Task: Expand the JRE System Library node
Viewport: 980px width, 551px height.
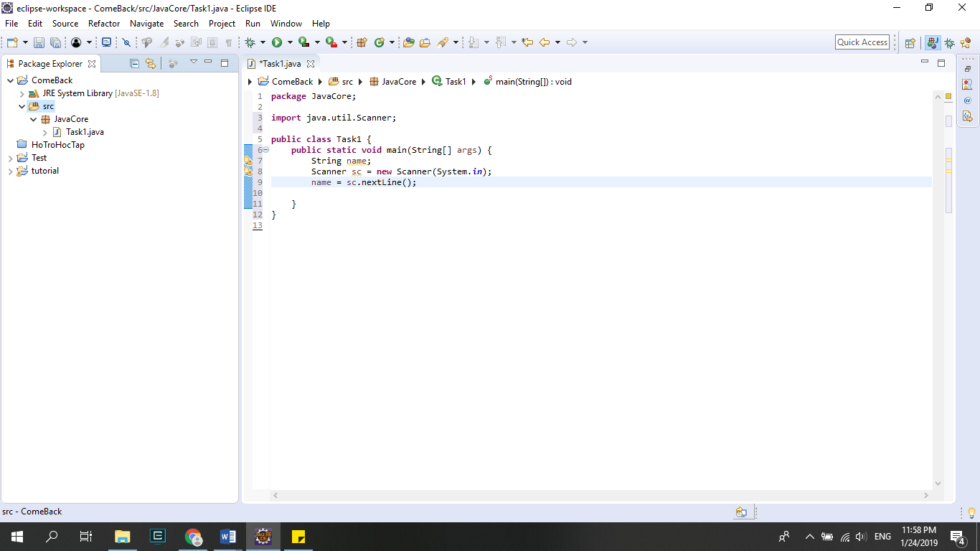Action: pyautogui.click(x=22, y=93)
